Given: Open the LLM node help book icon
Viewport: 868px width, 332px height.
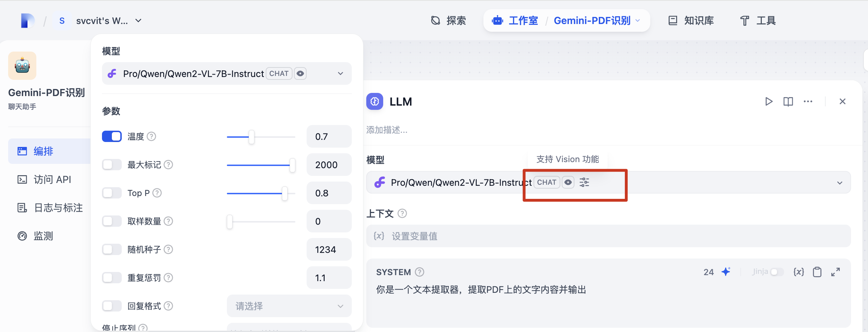Looking at the screenshot, I should click(x=788, y=102).
